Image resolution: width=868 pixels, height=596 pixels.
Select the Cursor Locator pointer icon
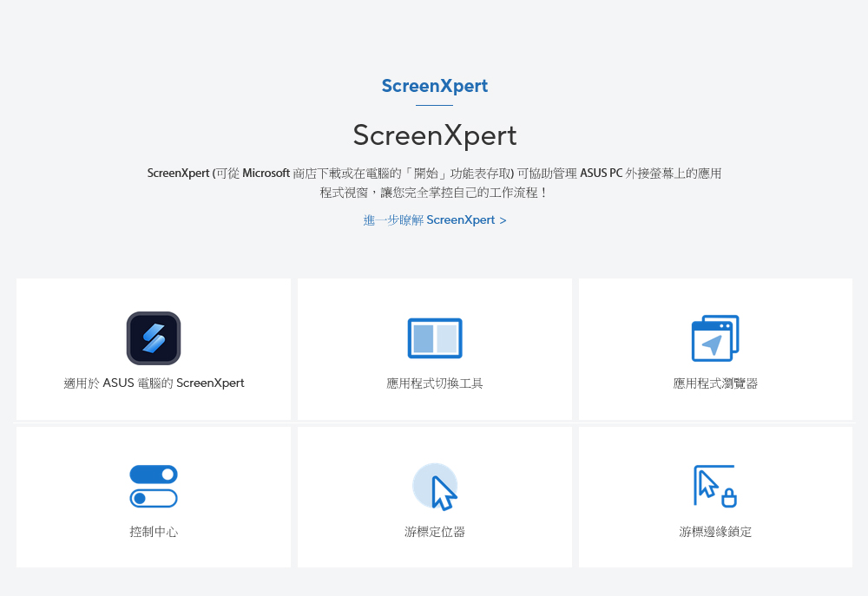pyautogui.click(x=435, y=487)
